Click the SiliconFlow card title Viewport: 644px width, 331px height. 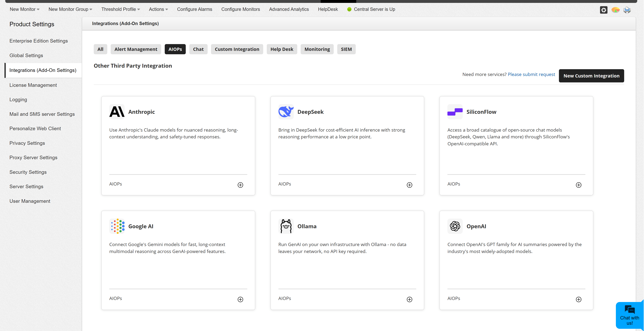coord(481,112)
